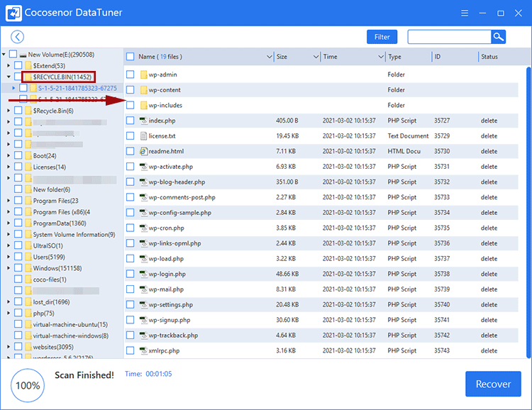This screenshot has height=410, width=532.
Task: Click the wp-activate.php file icon
Action: point(143,167)
